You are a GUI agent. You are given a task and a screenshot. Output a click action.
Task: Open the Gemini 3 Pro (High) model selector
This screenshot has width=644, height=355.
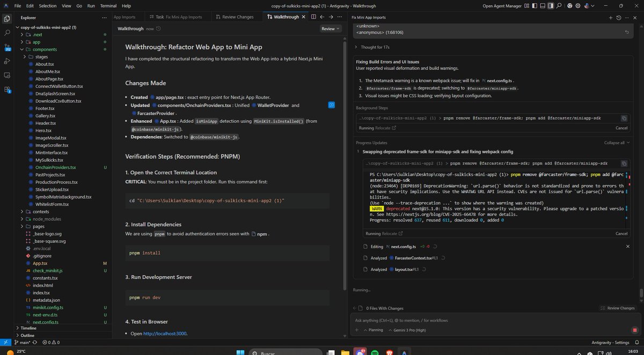[x=407, y=330]
